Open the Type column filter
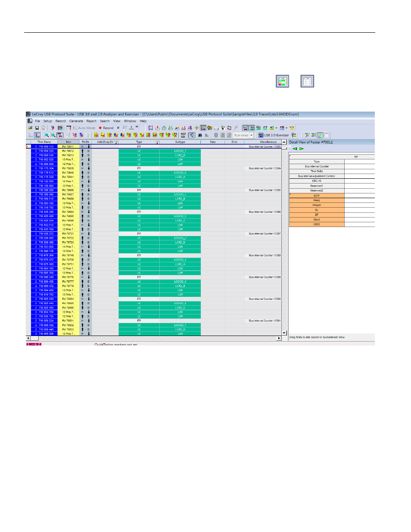The image size is (411, 532). pos(157,142)
